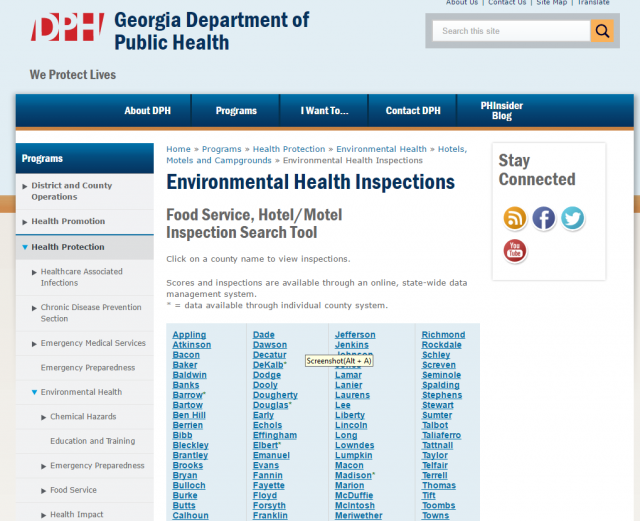Select Dade county link
Viewport: 640px width, 521px height.
[263, 335]
